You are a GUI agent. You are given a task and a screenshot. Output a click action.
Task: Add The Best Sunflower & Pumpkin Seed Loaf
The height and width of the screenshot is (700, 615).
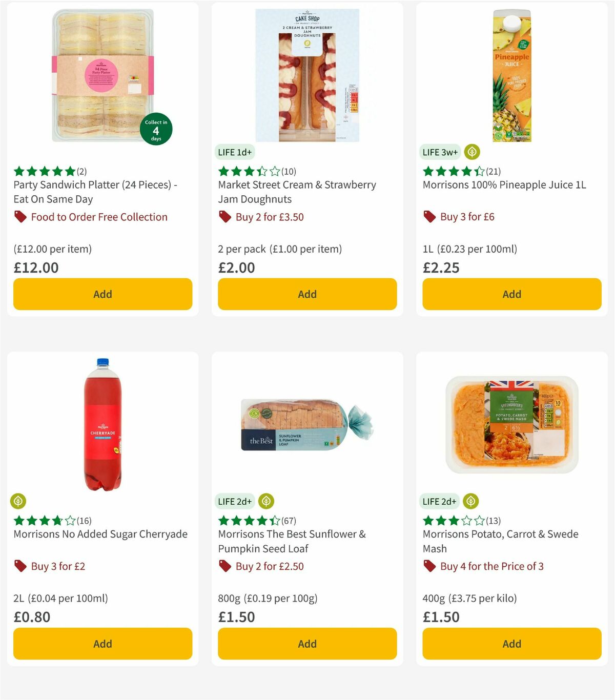[x=307, y=644]
